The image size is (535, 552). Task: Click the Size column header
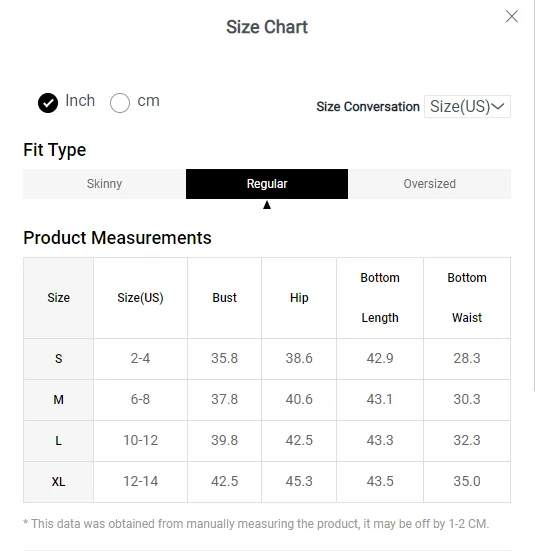point(58,298)
